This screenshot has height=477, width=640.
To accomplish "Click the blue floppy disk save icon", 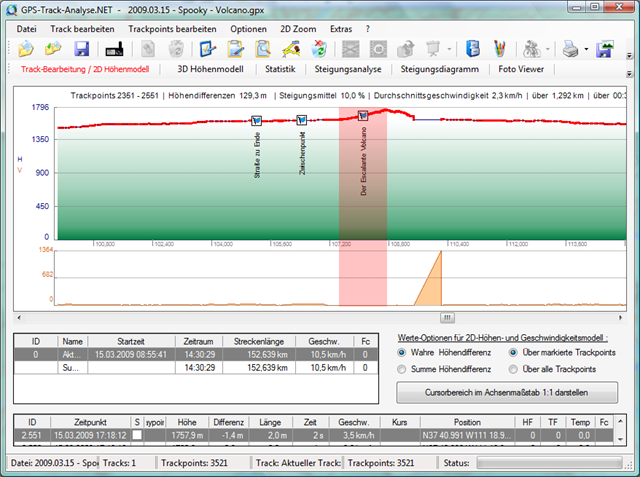I will (82, 49).
